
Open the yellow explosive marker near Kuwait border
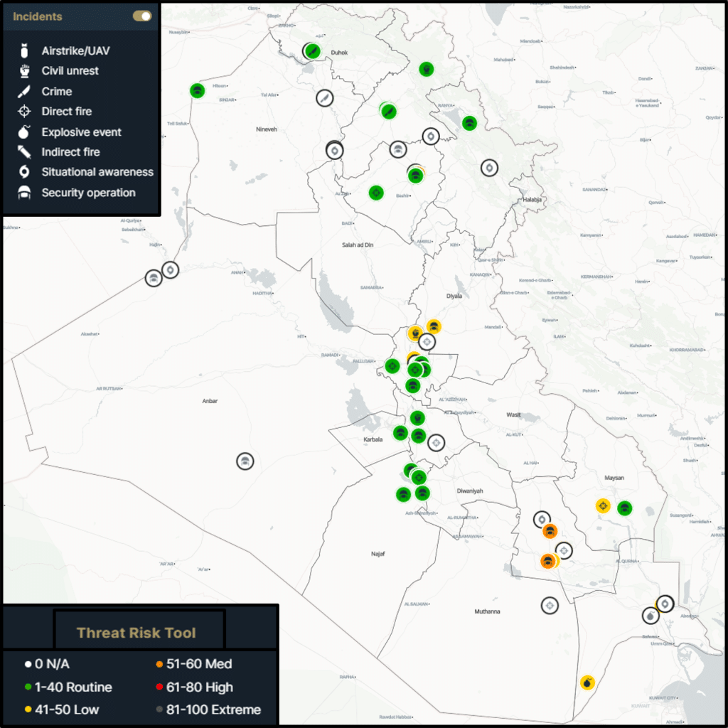pos(587,682)
